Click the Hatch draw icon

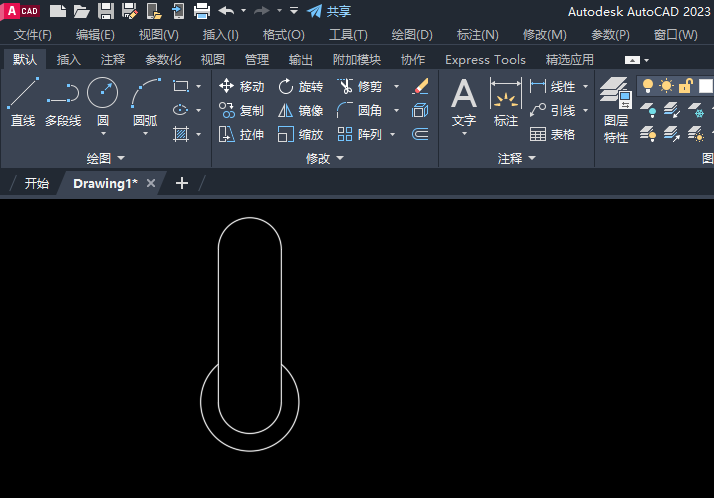[181, 134]
